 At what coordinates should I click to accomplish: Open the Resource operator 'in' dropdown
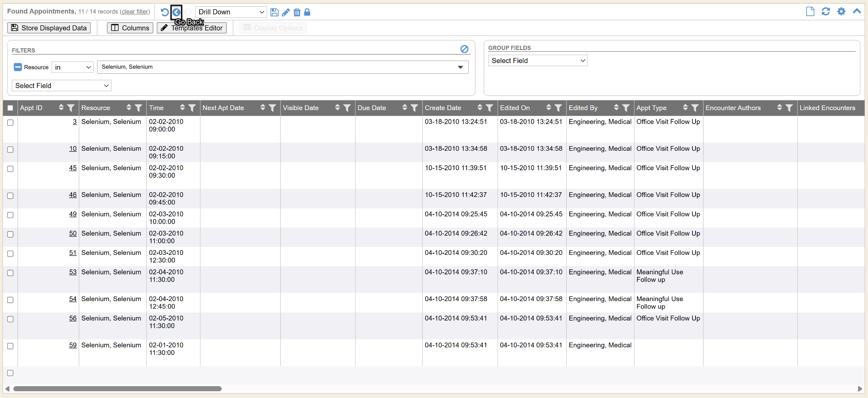tap(72, 67)
